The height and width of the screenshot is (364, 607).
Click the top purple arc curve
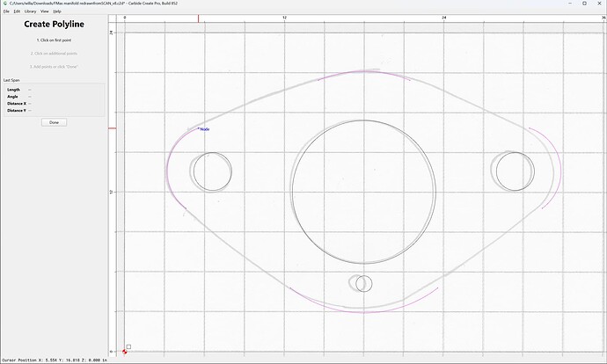click(364, 71)
